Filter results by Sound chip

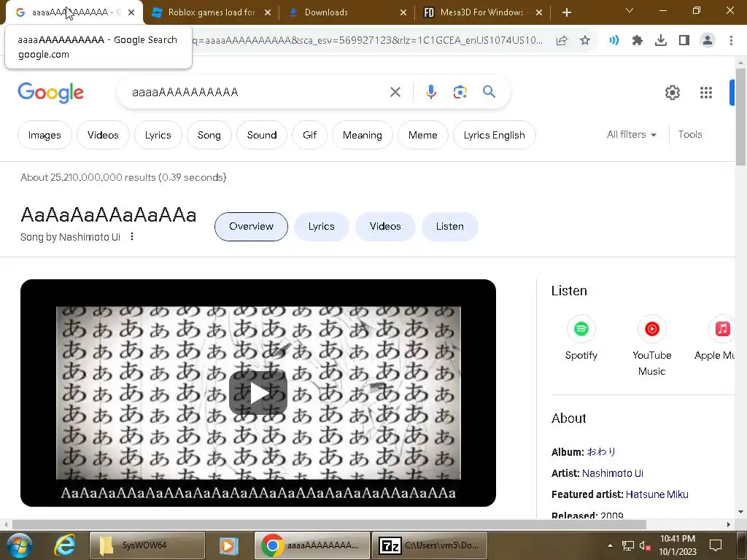(x=262, y=135)
